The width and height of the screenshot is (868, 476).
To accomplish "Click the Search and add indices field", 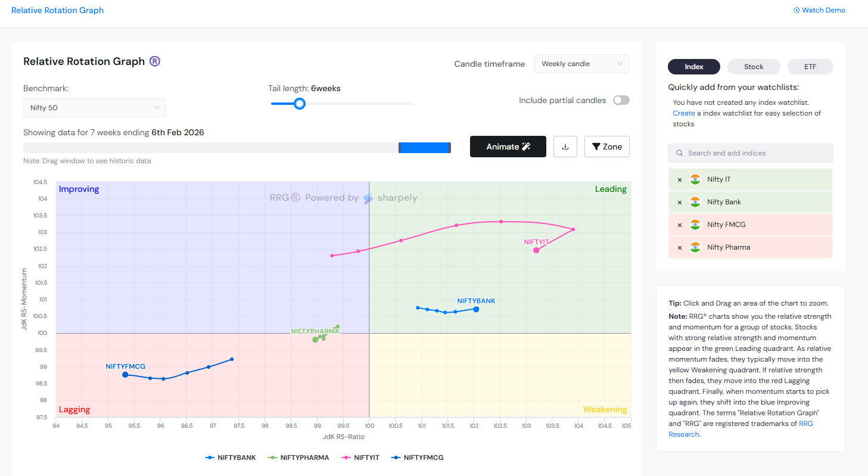I will (750, 153).
